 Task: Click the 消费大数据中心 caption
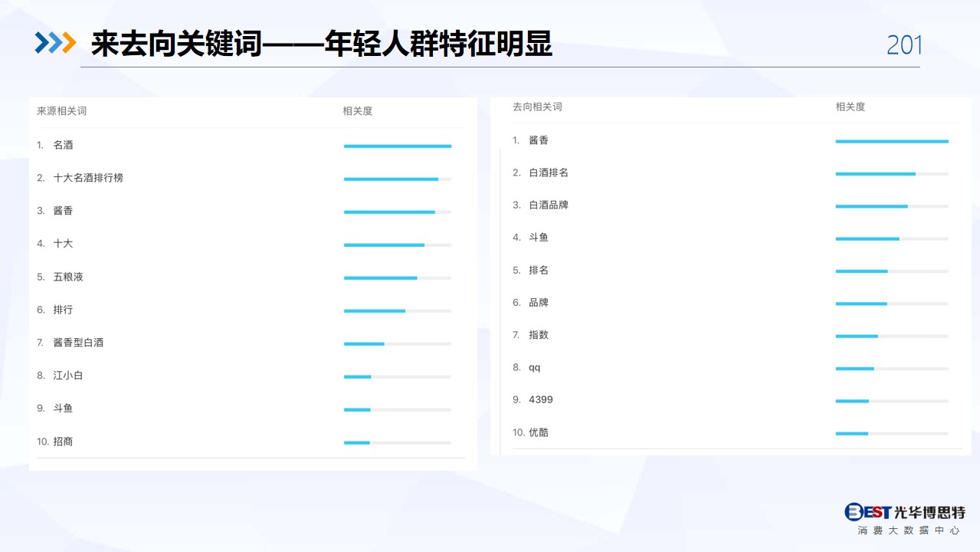tap(909, 531)
